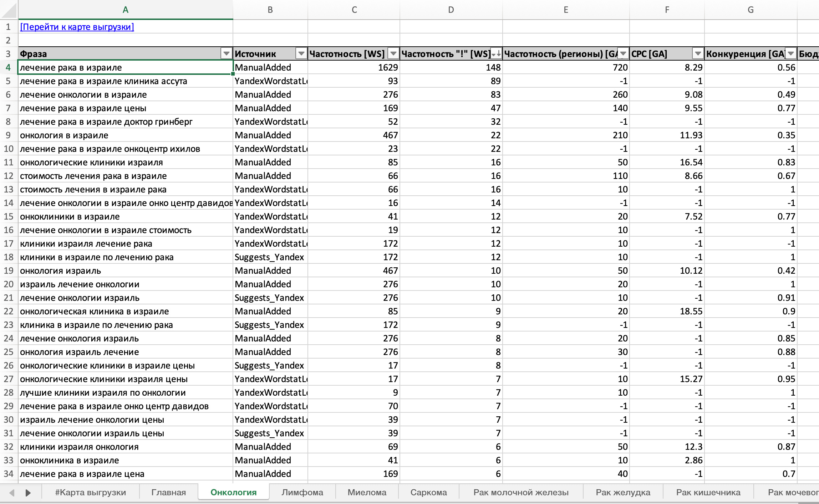This screenshot has height=504, width=819.
Task: Open the Фраза column filter dropdown
Action: pos(226,54)
